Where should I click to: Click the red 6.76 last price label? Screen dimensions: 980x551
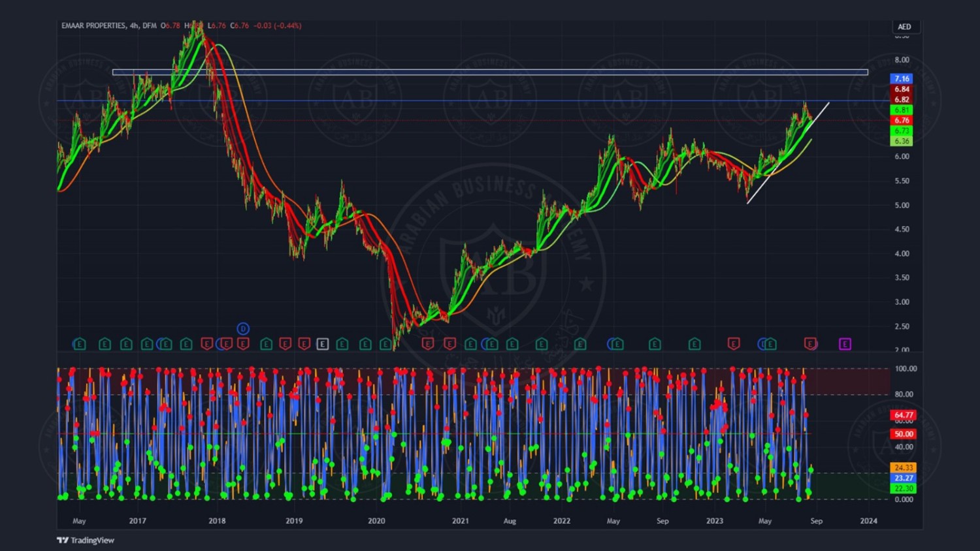[902, 120]
